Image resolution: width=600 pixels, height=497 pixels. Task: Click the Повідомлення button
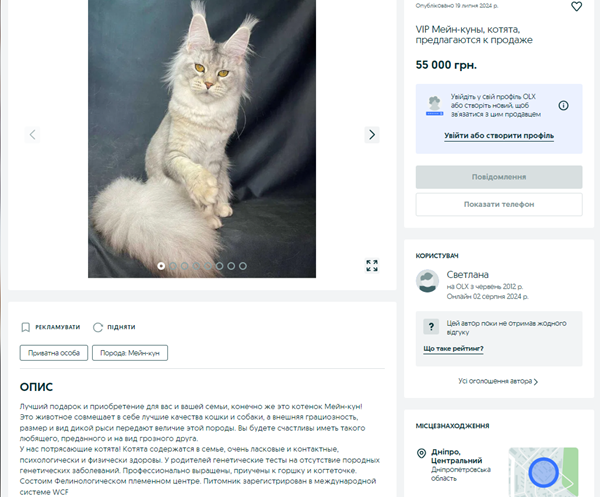pyautogui.click(x=499, y=177)
